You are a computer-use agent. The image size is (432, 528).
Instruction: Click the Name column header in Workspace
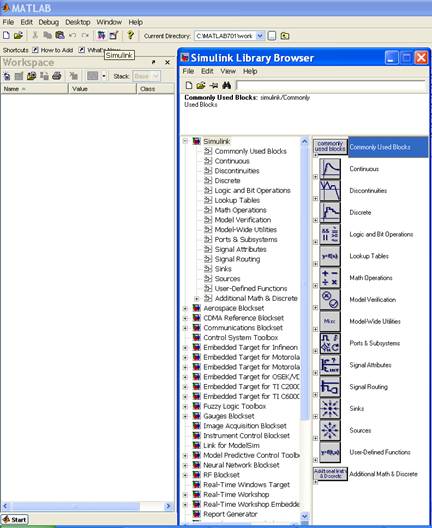click(34, 89)
